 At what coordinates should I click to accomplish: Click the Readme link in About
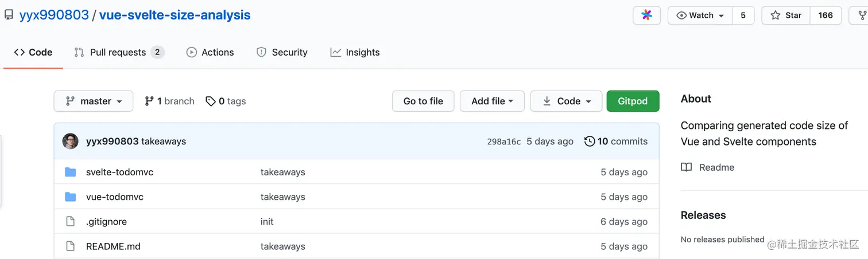pos(716,167)
